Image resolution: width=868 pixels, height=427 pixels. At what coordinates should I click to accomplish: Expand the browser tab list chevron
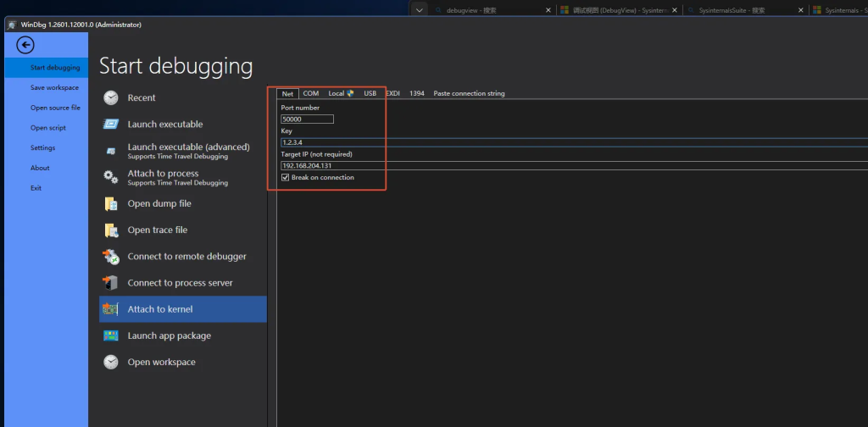(420, 10)
